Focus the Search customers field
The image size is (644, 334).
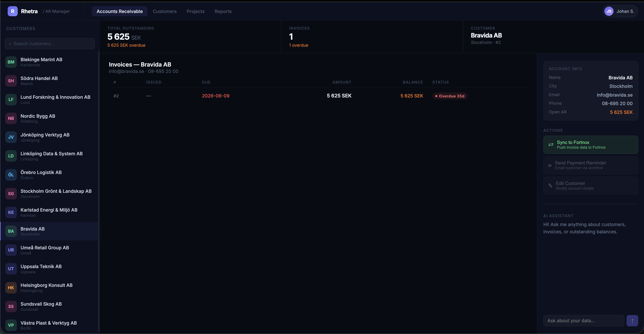pyautogui.click(x=50, y=44)
